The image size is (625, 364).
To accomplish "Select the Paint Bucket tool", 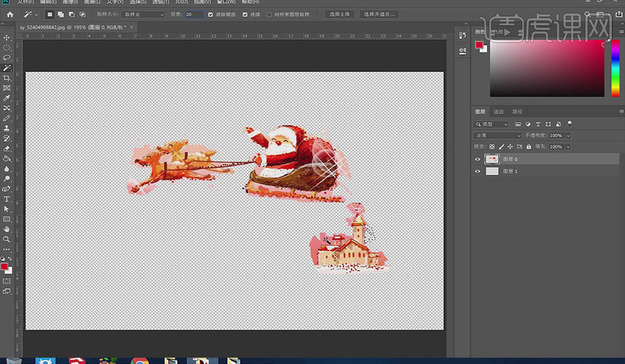I will pyautogui.click(x=7, y=158).
